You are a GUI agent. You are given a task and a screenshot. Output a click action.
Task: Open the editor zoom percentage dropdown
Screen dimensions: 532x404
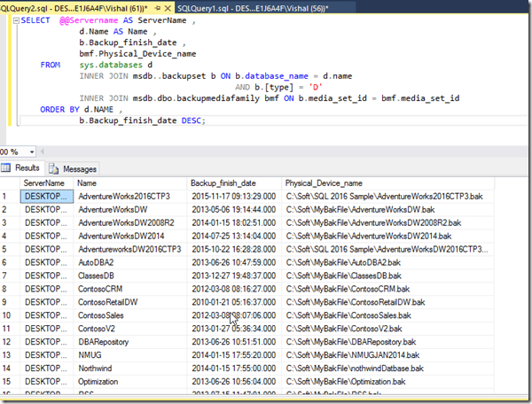pos(30,151)
